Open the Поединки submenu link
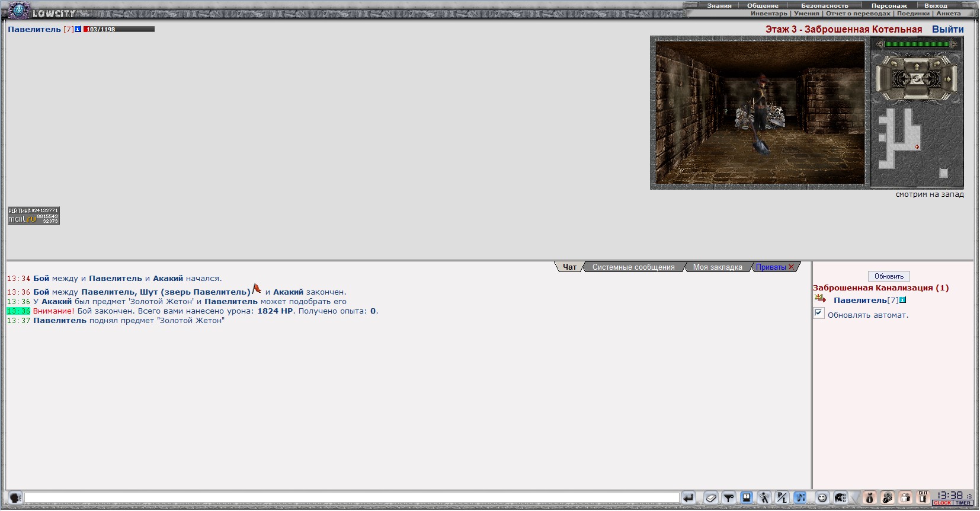Screen dimensions: 980x511 coord(913,13)
